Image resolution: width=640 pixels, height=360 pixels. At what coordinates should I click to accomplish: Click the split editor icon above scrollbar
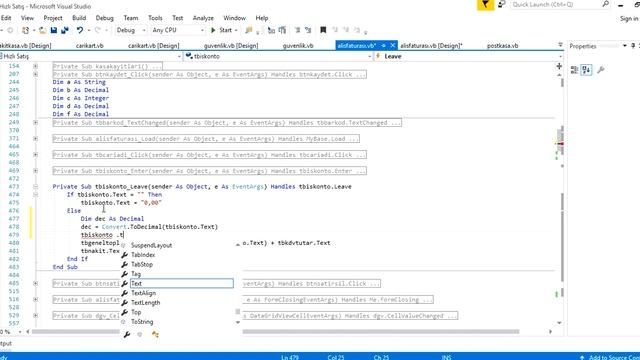point(559,66)
